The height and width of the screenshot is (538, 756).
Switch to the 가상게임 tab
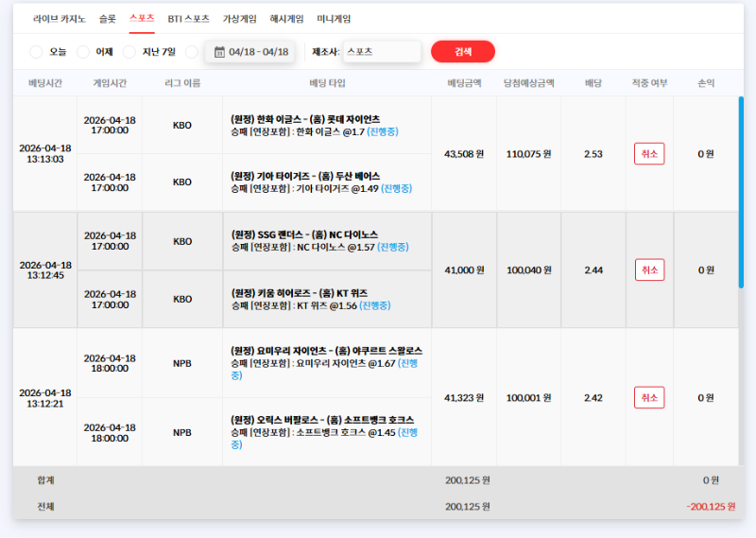(x=240, y=18)
